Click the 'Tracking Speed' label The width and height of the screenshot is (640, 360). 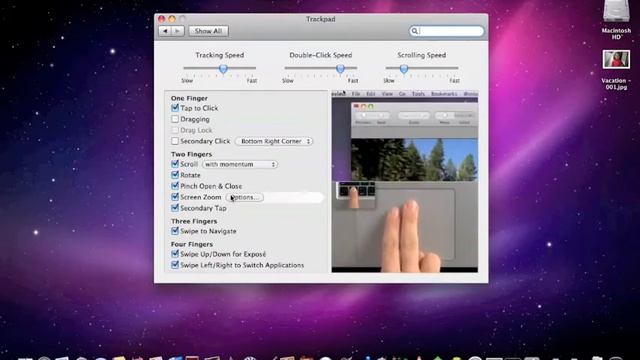(x=220, y=55)
